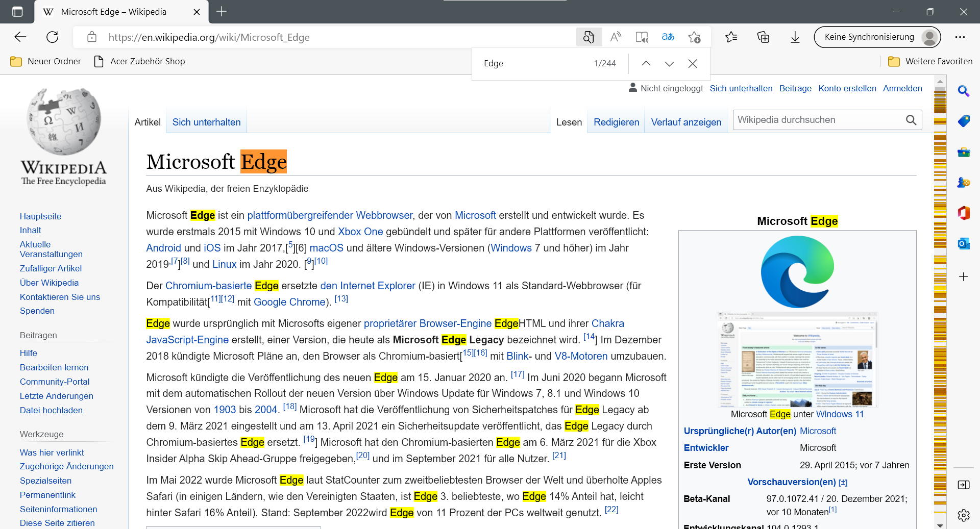Open Settings and more ellipsis menu

click(960, 37)
